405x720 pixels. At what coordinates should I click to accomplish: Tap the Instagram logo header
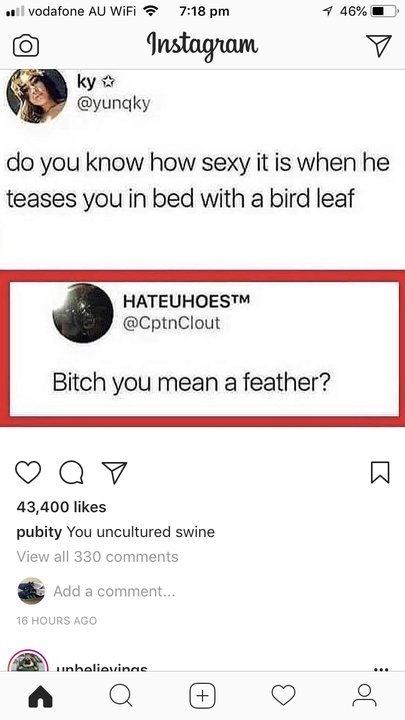pos(202,46)
